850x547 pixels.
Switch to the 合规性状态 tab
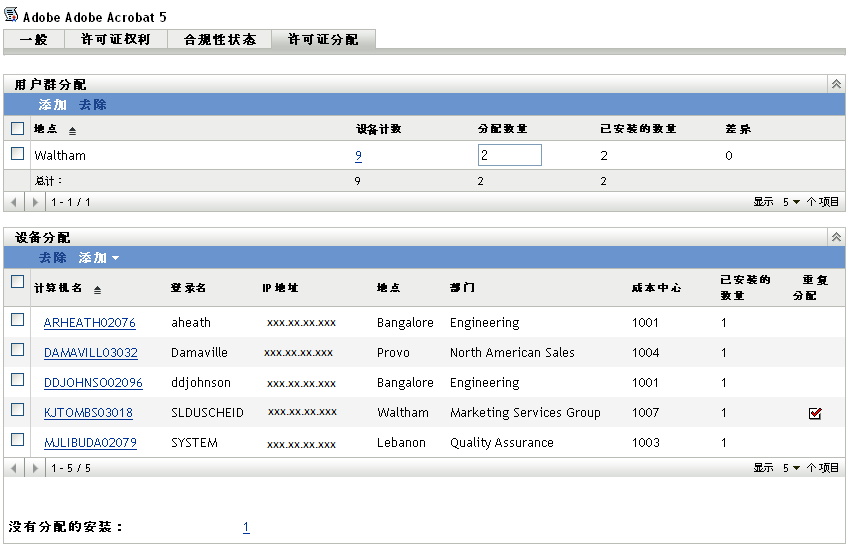(x=220, y=39)
